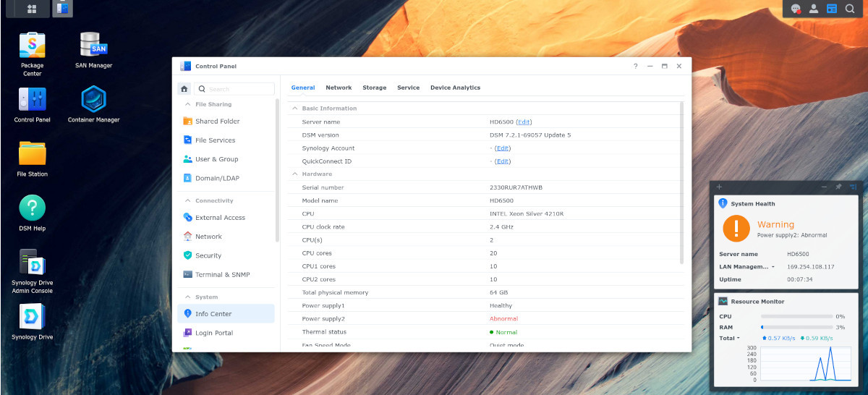Pin the widget panel
Screen dimensions: 868x395
(838, 187)
